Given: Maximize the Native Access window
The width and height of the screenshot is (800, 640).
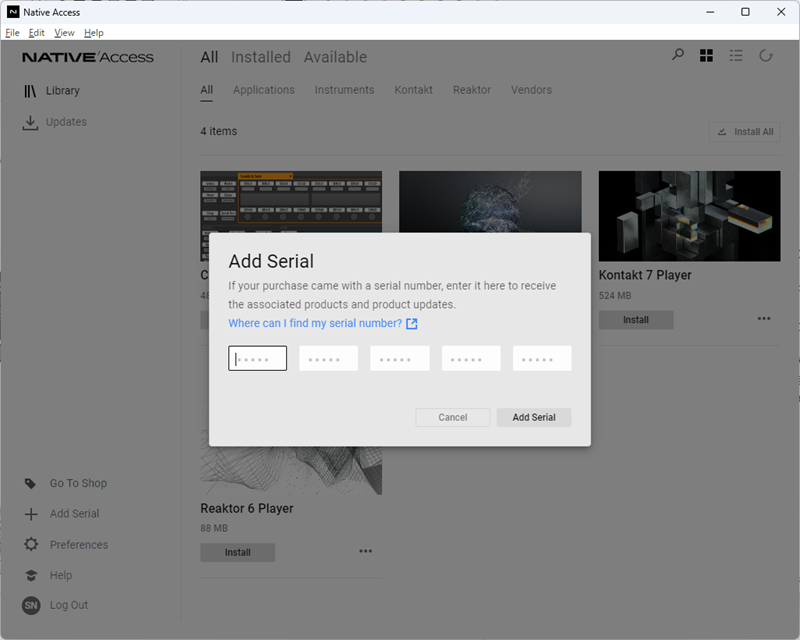Looking at the screenshot, I should coord(745,12).
